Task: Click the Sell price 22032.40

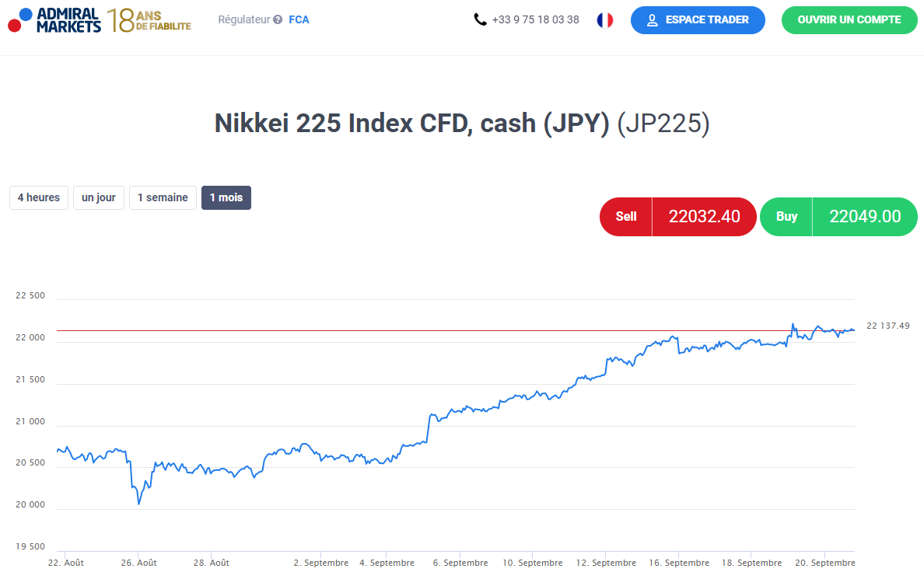Action: pos(704,217)
